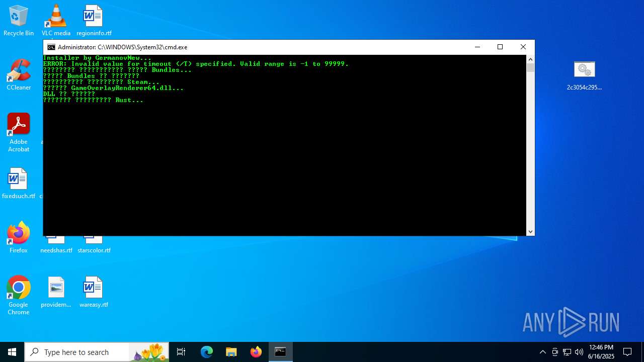Open CCleaner desktop shortcut

click(19, 75)
